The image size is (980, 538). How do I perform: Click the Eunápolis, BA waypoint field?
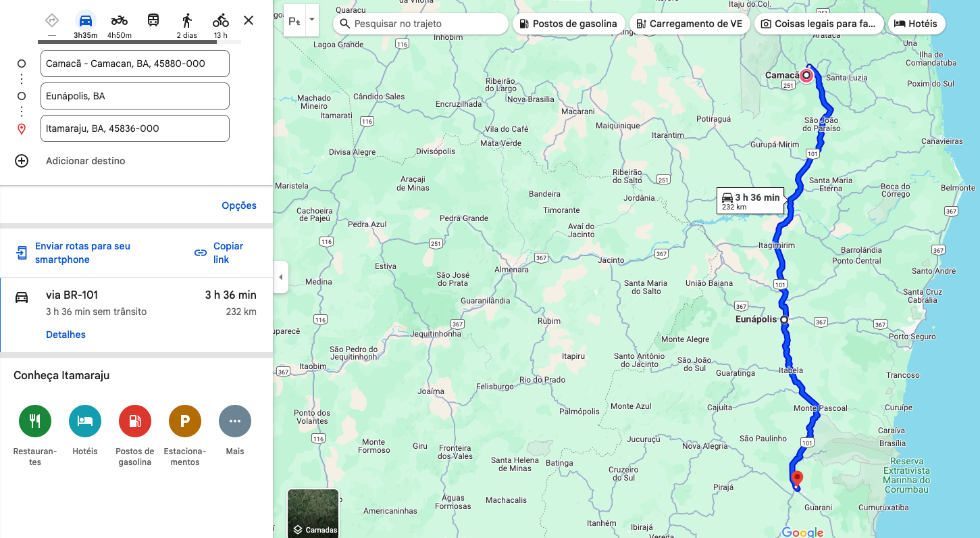(x=135, y=96)
